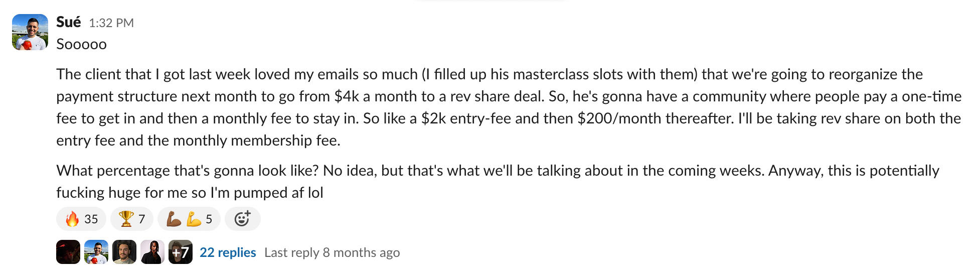Click the replier avatar with dreadlocks
The width and height of the screenshot is (980, 273).
coord(152,252)
